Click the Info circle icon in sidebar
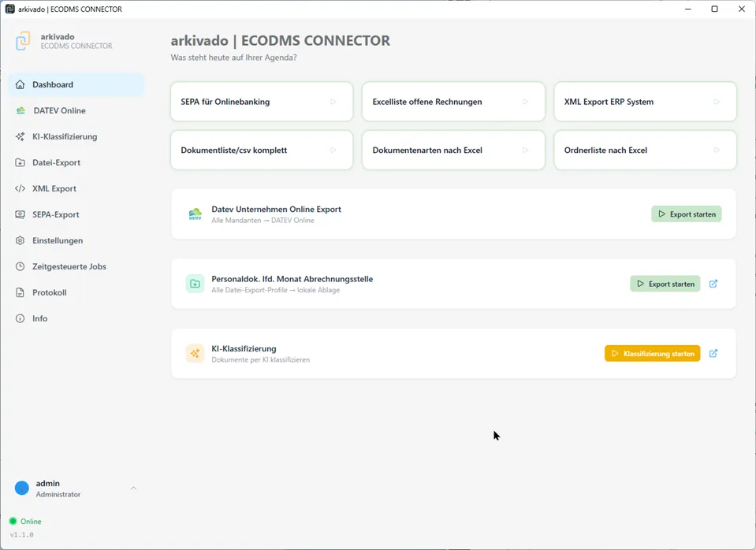 [x=20, y=318]
